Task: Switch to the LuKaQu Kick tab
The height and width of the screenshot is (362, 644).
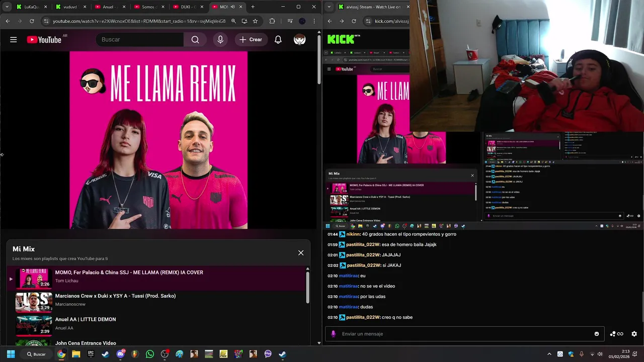Action: (32, 7)
